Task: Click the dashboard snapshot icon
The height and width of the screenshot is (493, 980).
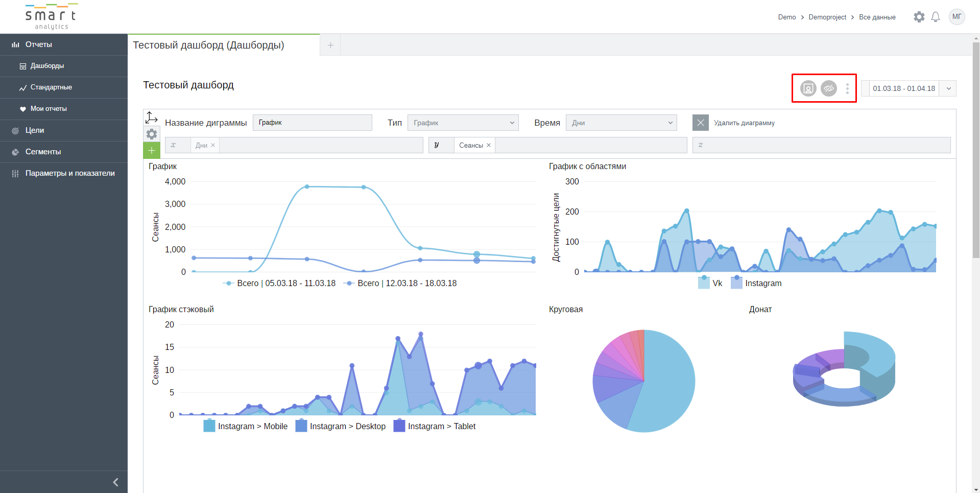Action: (x=808, y=88)
